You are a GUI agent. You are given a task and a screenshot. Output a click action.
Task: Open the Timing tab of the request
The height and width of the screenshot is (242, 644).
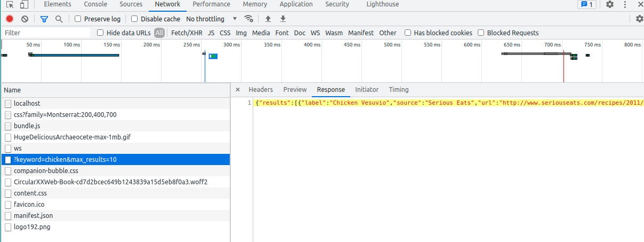click(x=399, y=90)
